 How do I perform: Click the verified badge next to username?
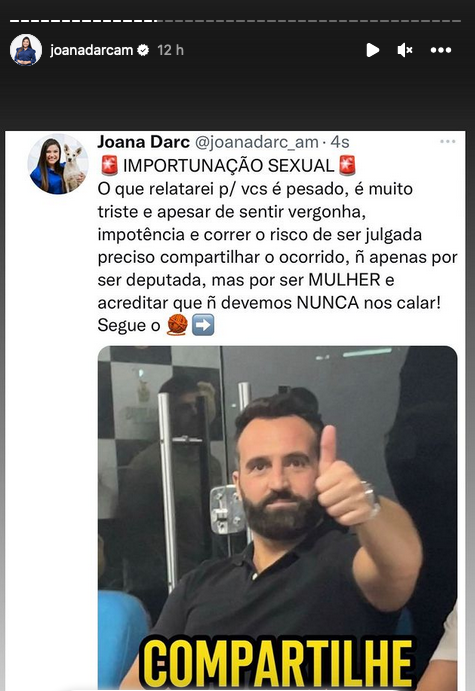(x=143, y=50)
